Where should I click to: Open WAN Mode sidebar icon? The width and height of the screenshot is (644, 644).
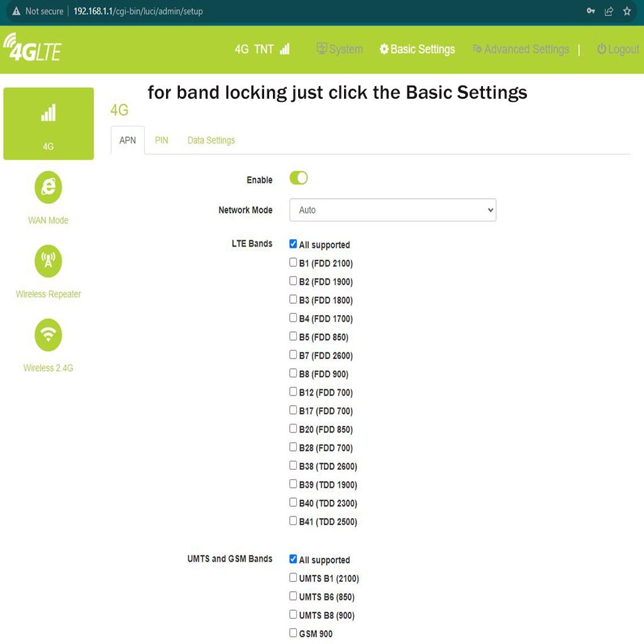click(48, 187)
